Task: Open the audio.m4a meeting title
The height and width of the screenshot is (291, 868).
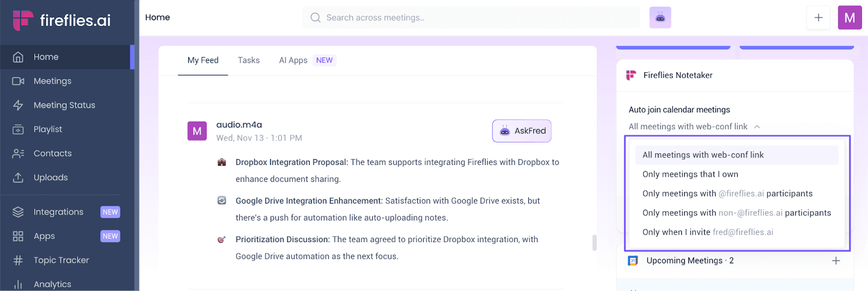Action: pos(239,124)
